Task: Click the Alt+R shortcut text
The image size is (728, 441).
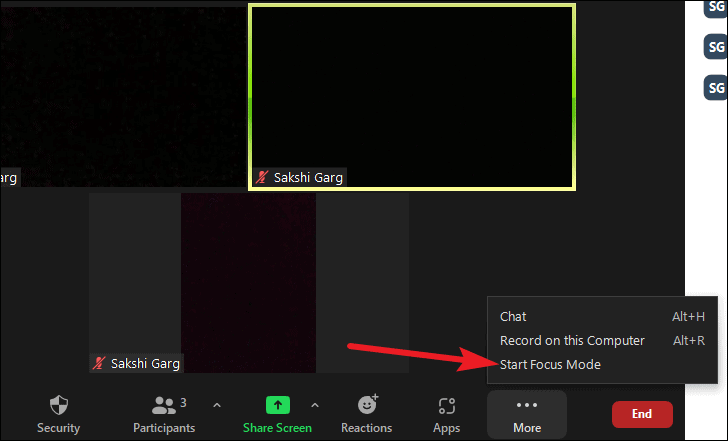Action: coord(689,341)
